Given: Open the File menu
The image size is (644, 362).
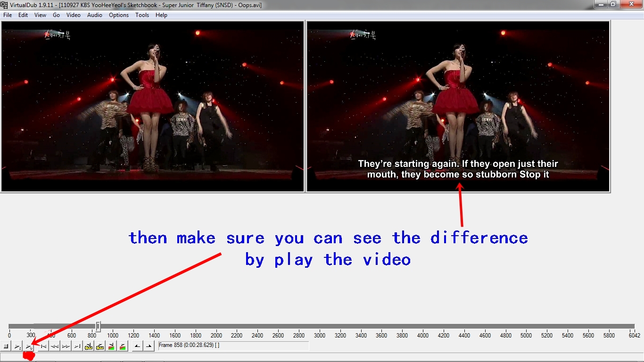Looking at the screenshot, I should pyautogui.click(x=8, y=15).
